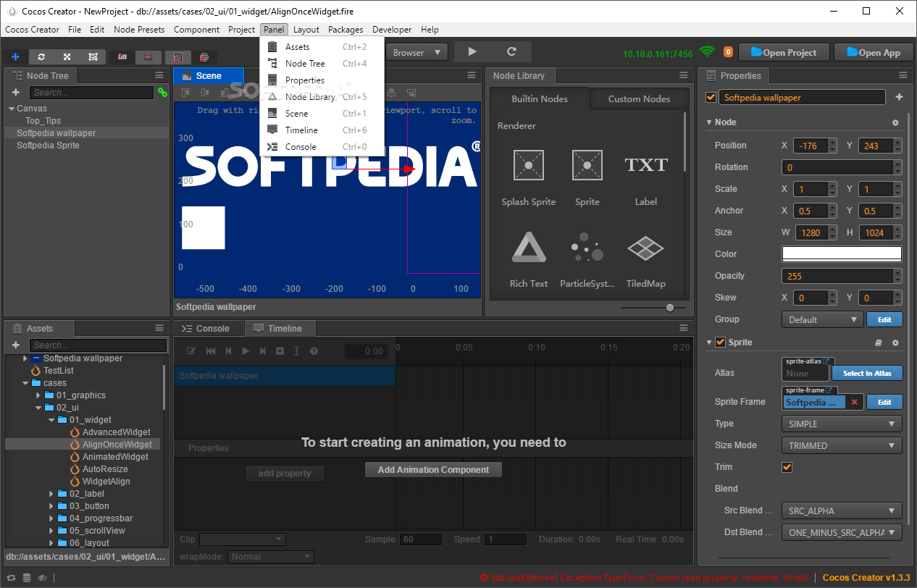This screenshot has width=917, height=588.
Task: Clear the Sprite Frame with red X
Action: coord(854,402)
